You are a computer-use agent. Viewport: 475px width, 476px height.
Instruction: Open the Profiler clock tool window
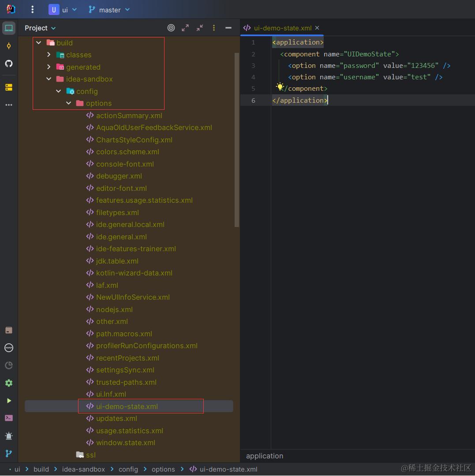point(9,365)
